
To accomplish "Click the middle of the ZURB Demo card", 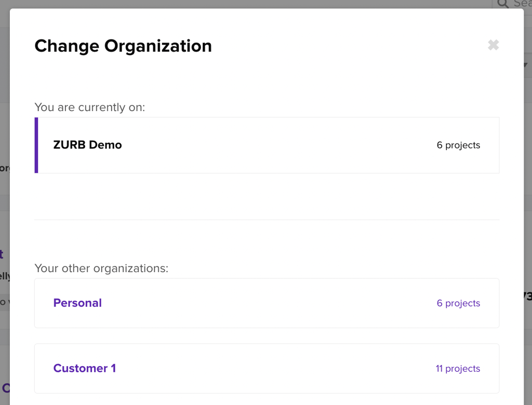I will (269, 145).
